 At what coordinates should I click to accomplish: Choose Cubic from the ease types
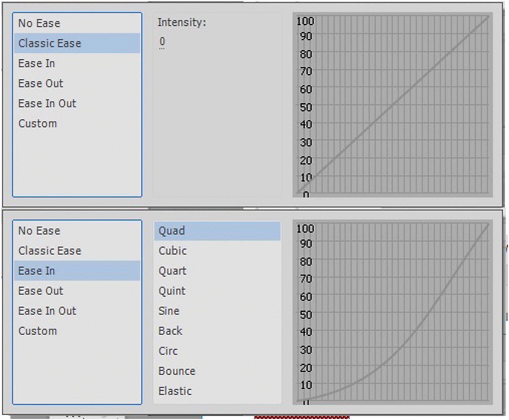click(x=173, y=251)
